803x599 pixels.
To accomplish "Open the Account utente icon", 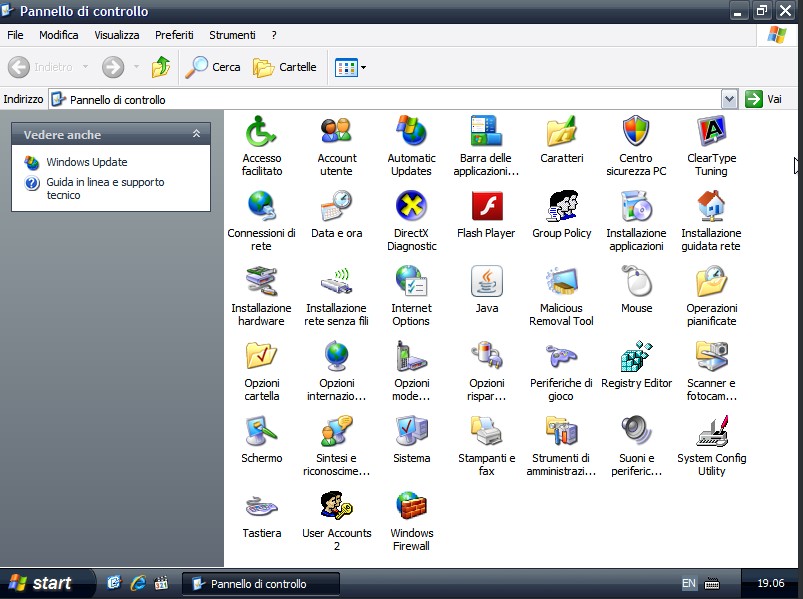I will (336, 146).
